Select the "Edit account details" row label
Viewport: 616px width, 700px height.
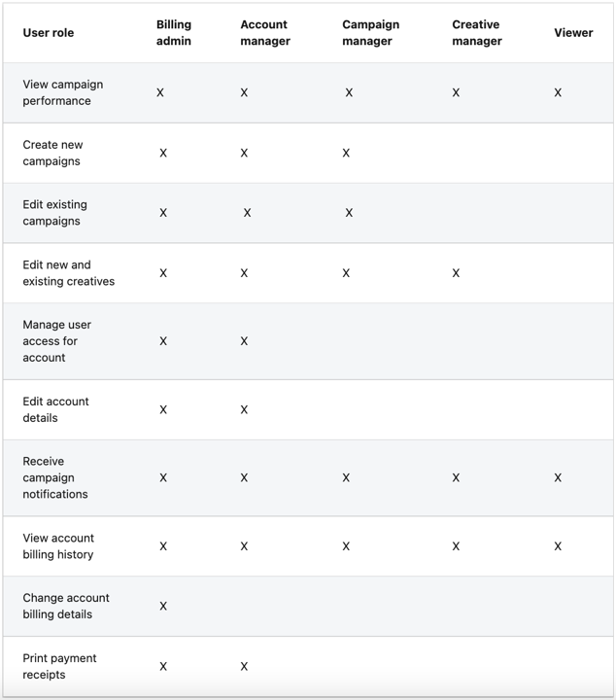click(55, 410)
